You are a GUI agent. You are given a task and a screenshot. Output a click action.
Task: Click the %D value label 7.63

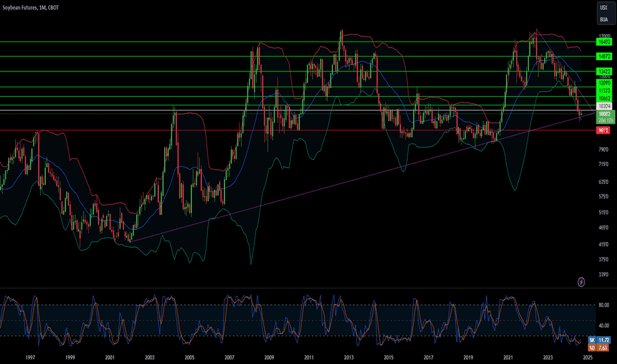pos(604,348)
